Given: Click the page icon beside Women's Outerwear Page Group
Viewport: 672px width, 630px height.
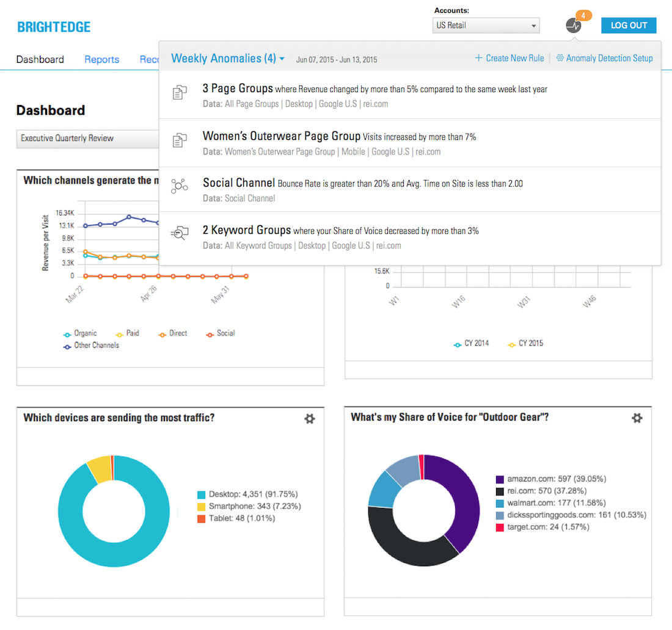Looking at the screenshot, I should coord(180,140).
